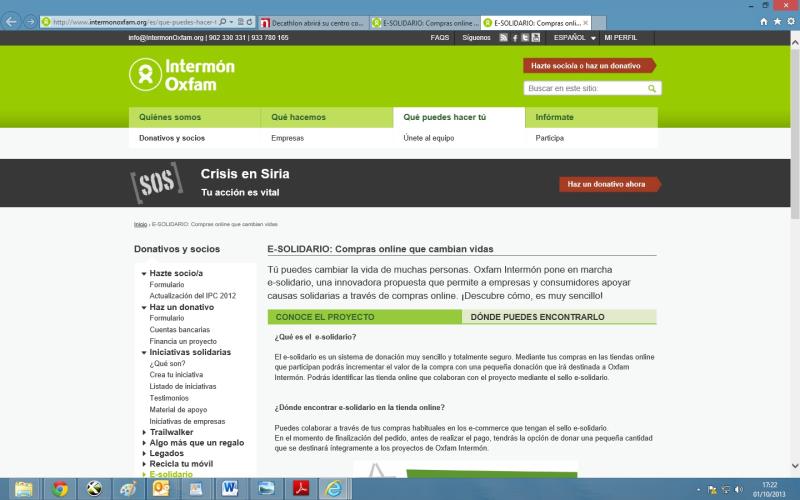
Task: Open the Participa submenu link
Action: point(549,138)
